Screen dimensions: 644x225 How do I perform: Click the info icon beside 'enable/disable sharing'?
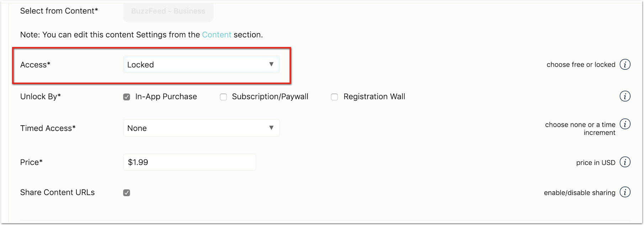point(625,192)
